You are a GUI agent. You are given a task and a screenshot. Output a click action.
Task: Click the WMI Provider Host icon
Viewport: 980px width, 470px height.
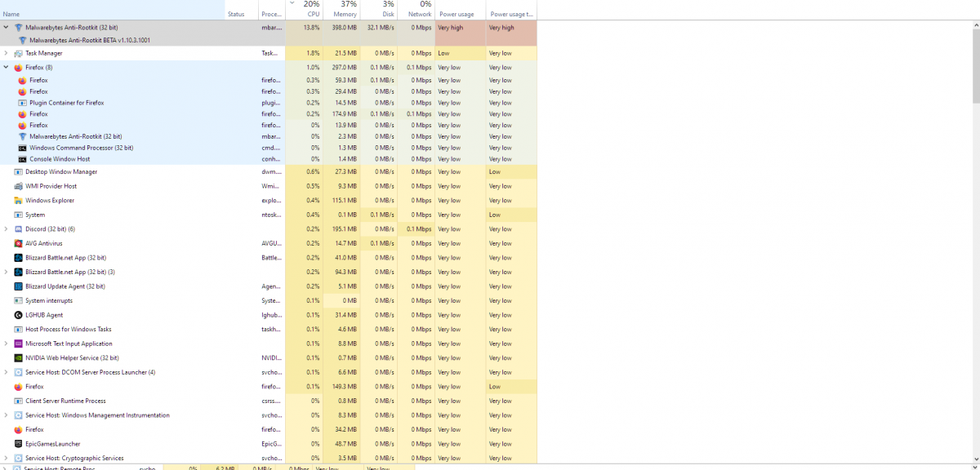tap(18, 186)
